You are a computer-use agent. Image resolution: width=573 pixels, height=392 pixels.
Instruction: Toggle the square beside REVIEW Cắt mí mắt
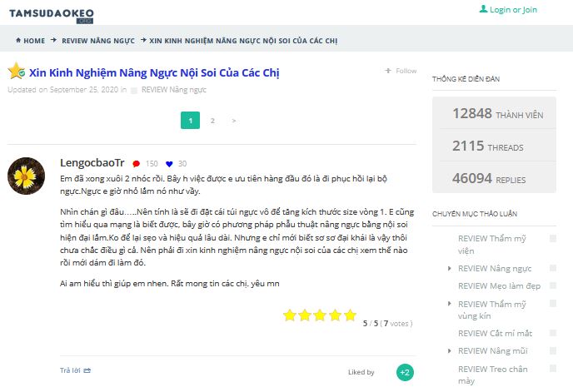pyautogui.click(x=553, y=333)
